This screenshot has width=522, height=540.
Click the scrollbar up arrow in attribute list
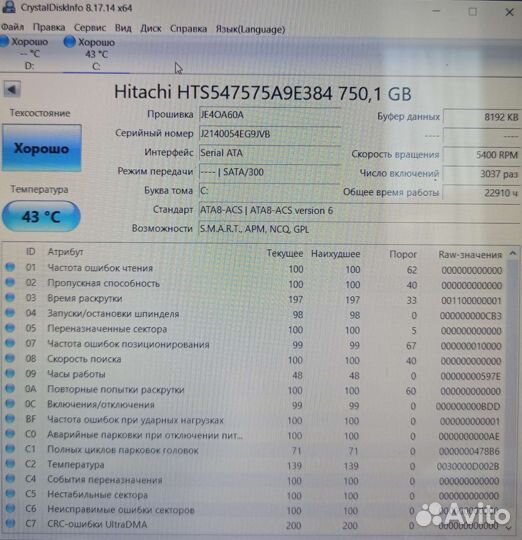pos(513,254)
